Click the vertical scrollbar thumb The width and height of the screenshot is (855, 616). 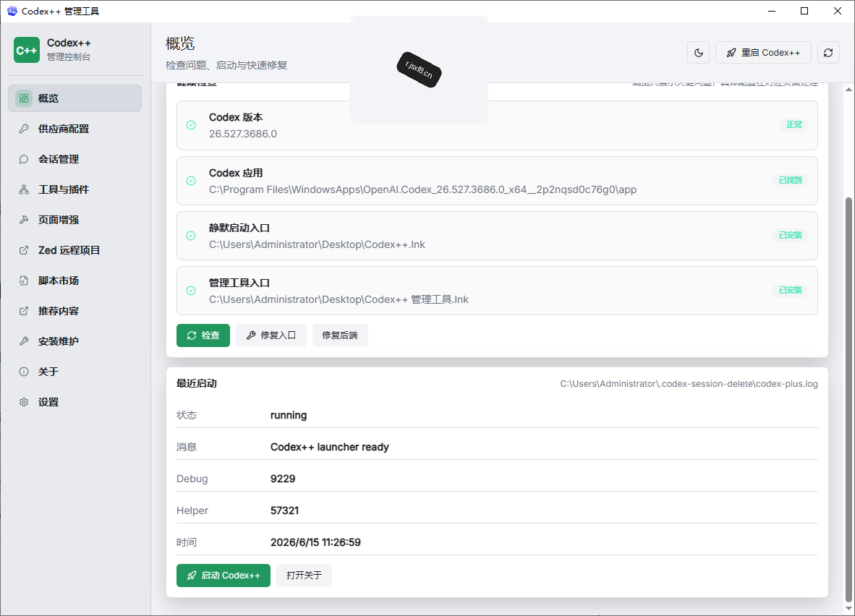click(x=848, y=399)
